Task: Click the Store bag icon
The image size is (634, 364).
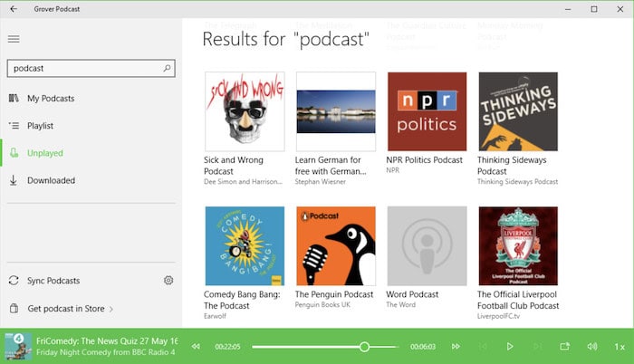Action: [x=14, y=308]
